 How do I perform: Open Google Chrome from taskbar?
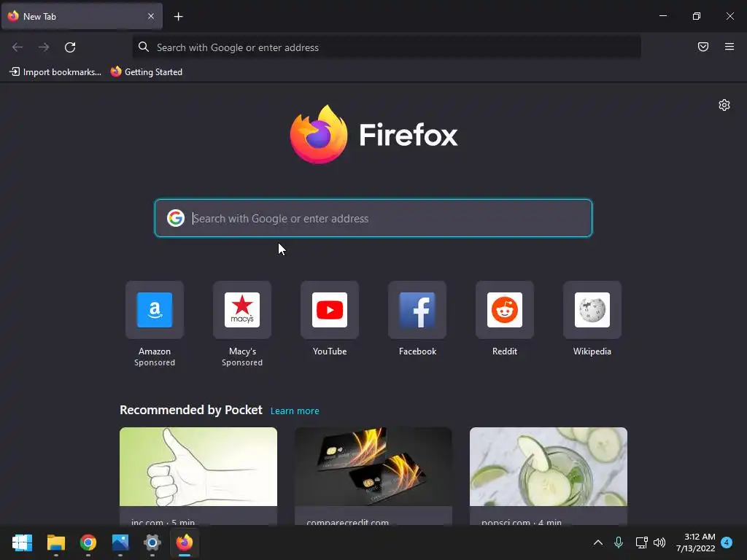tap(88, 542)
